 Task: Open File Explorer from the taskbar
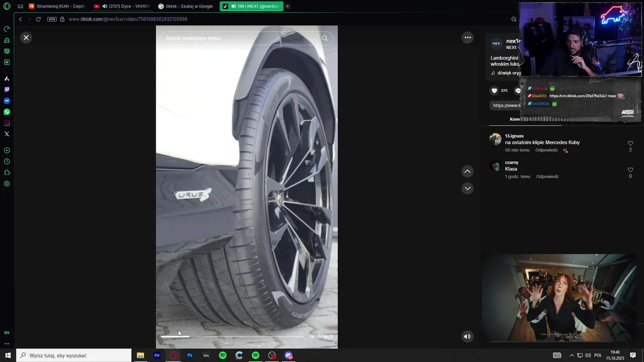(140, 355)
